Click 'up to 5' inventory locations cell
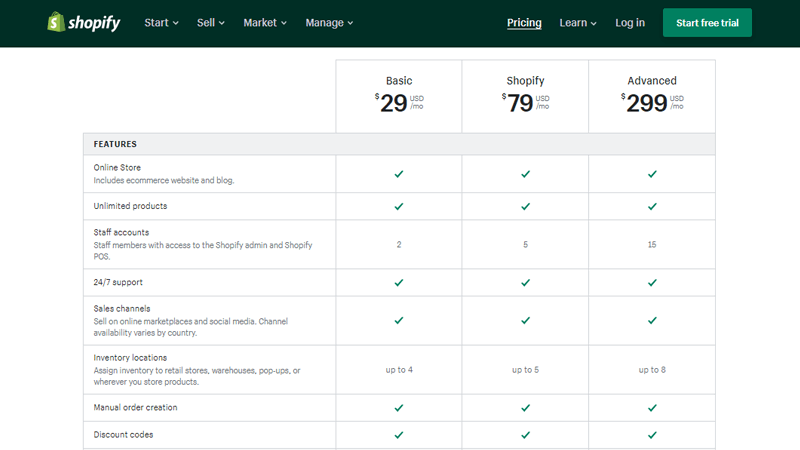The image size is (800, 450). coord(526,369)
